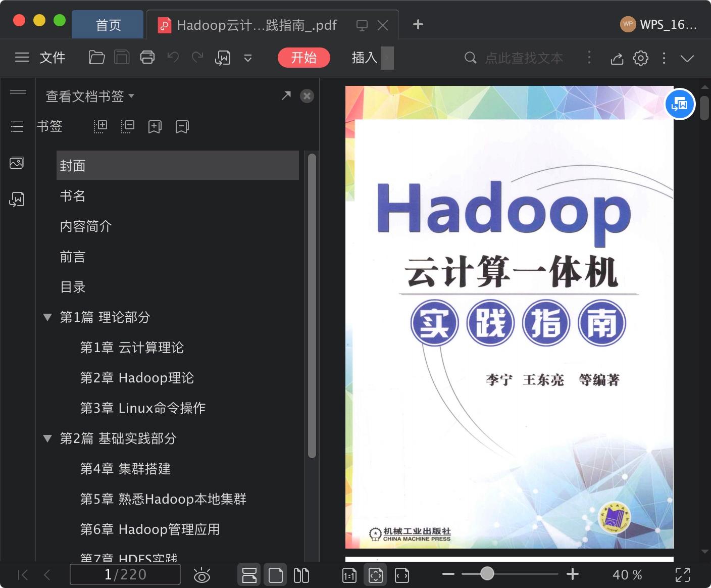Image resolution: width=711 pixels, height=588 pixels.
Task: Add a new tab with plus button
Action: [x=418, y=24]
